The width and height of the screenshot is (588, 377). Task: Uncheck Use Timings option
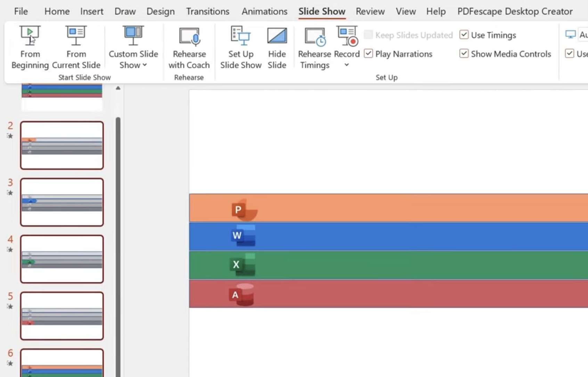(x=464, y=35)
